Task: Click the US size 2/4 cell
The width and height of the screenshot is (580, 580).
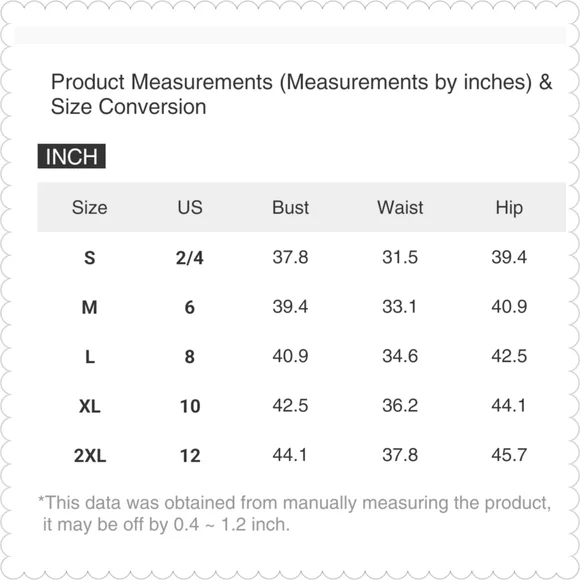Action: pos(190,258)
